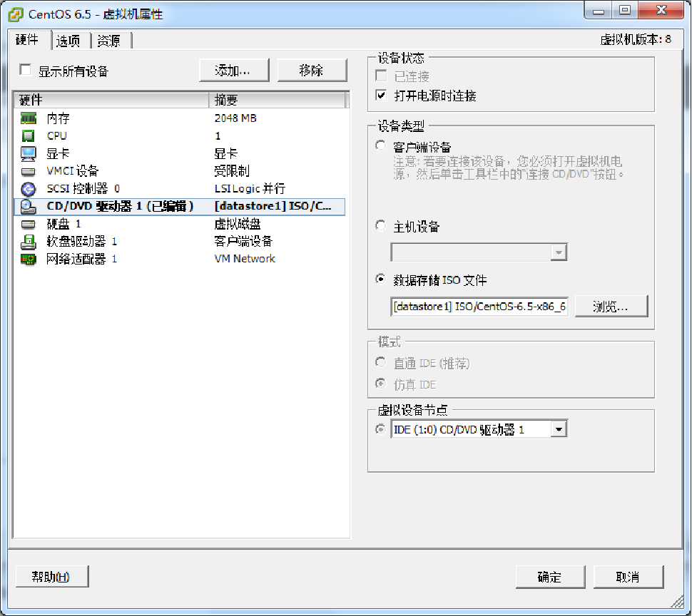Click the 显卡 monitor icon

tap(29, 153)
